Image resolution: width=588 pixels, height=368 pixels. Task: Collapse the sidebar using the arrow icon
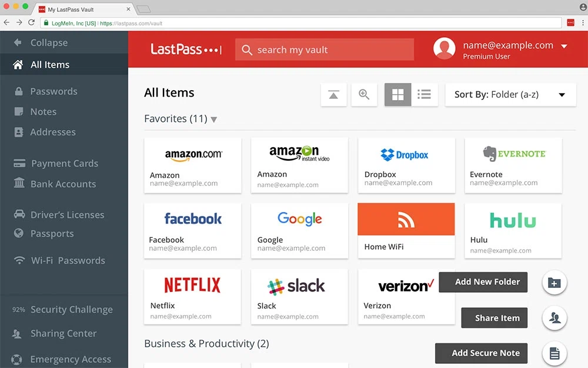coord(17,42)
